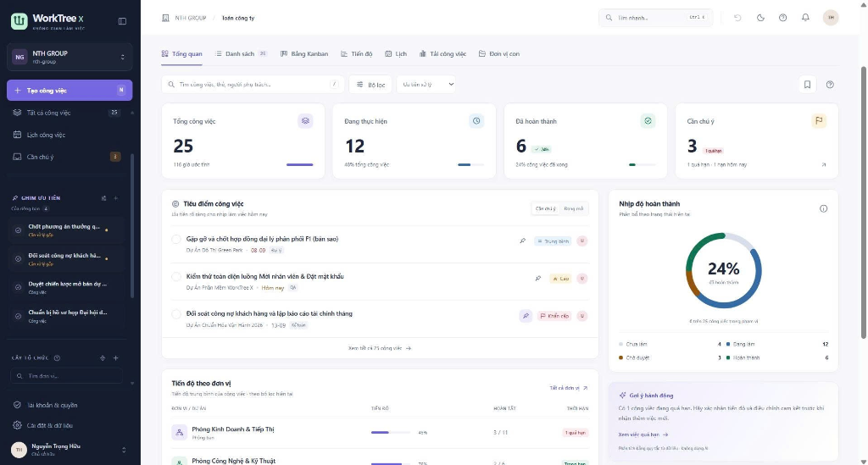Expand or collapse the organization tree icon
Image resolution: width=868 pixels, height=465 pixels.
(103, 357)
